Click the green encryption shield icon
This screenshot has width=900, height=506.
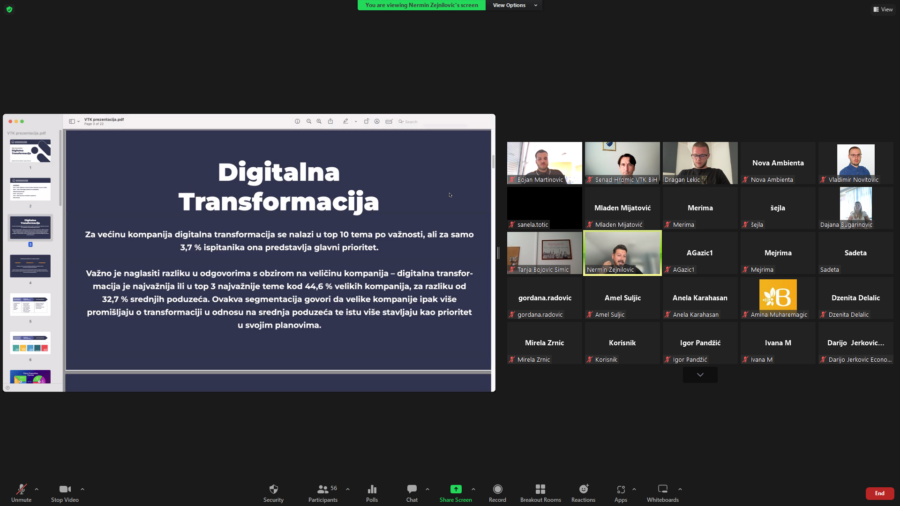click(x=9, y=9)
